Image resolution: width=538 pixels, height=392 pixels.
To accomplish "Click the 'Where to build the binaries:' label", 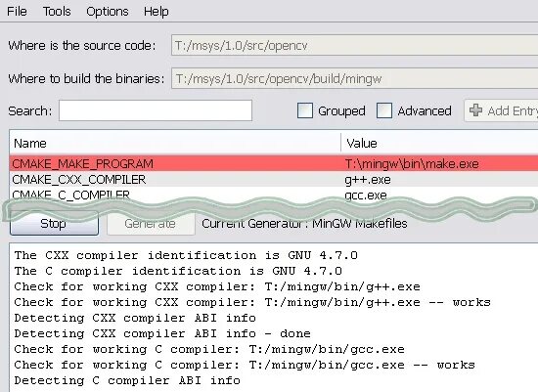I will [86, 78].
